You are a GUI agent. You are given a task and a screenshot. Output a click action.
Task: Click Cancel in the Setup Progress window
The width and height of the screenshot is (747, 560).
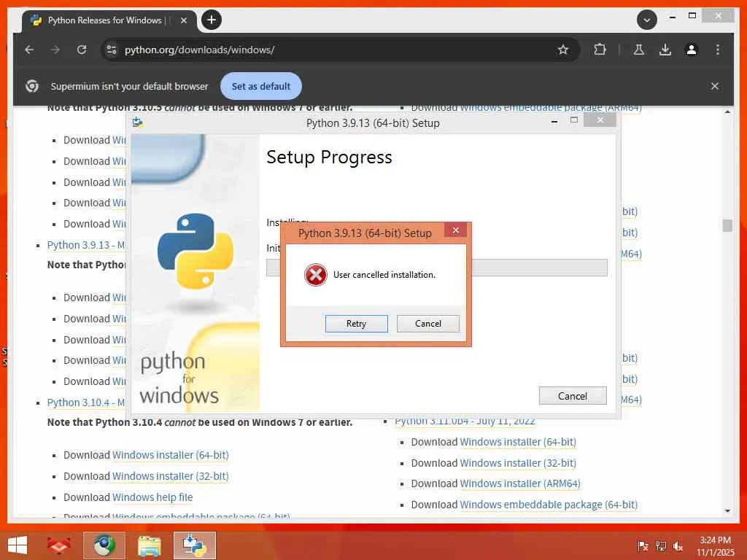573,396
